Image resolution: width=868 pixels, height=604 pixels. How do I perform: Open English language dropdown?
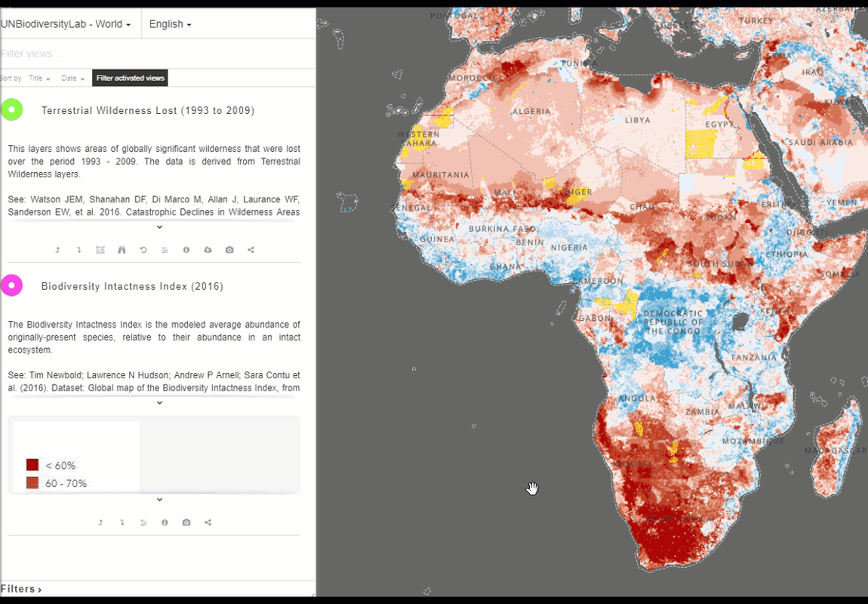[170, 24]
